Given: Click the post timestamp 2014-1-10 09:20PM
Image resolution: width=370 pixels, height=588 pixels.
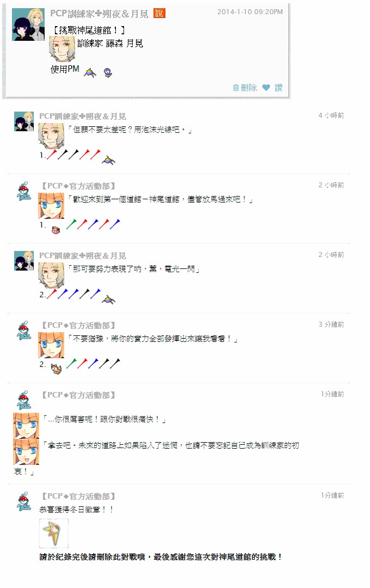Looking at the screenshot, I should 250,12.
